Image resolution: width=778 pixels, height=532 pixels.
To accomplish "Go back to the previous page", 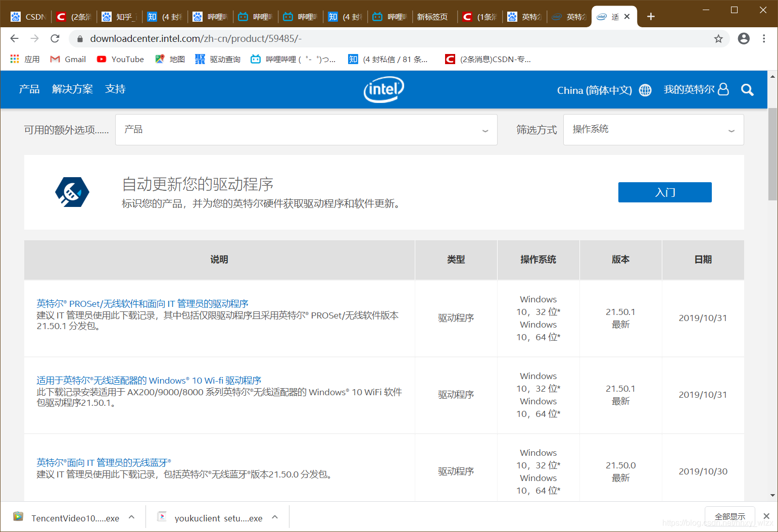I will 14,38.
